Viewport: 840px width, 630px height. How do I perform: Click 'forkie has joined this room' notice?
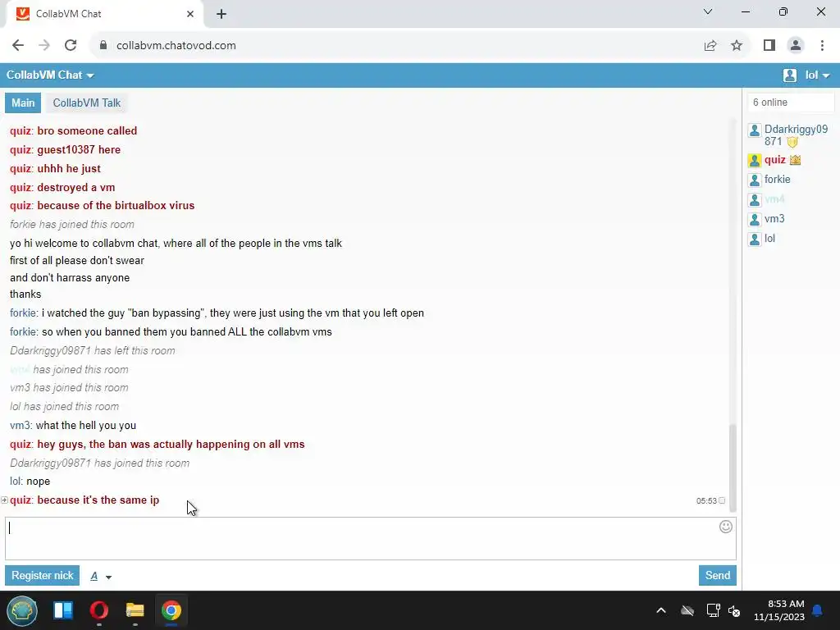pyautogui.click(x=72, y=225)
